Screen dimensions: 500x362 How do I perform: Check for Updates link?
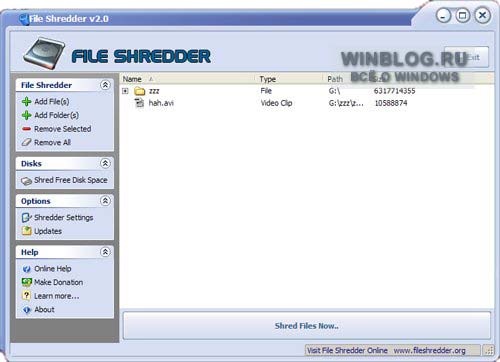[48, 231]
